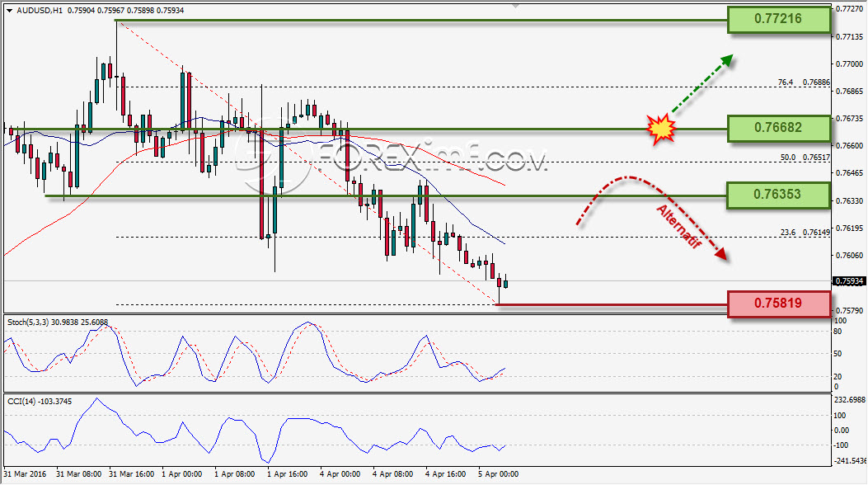Click the current price tag 0.75934
The height and width of the screenshot is (485, 868).
[848, 281]
